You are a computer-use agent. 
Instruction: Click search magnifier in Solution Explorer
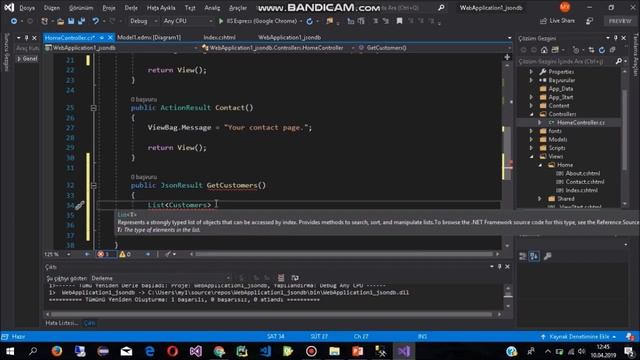pos(619,61)
